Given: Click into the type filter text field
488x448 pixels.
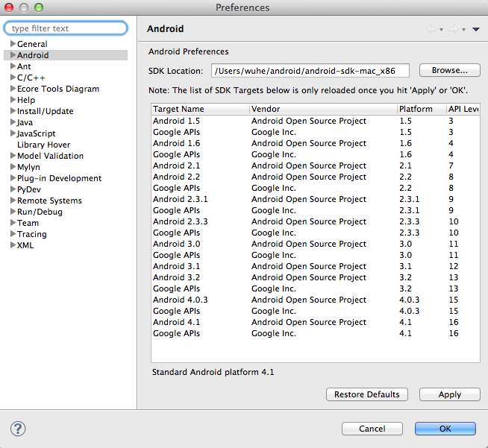Looking at the screenshot, I should point(66,28).
